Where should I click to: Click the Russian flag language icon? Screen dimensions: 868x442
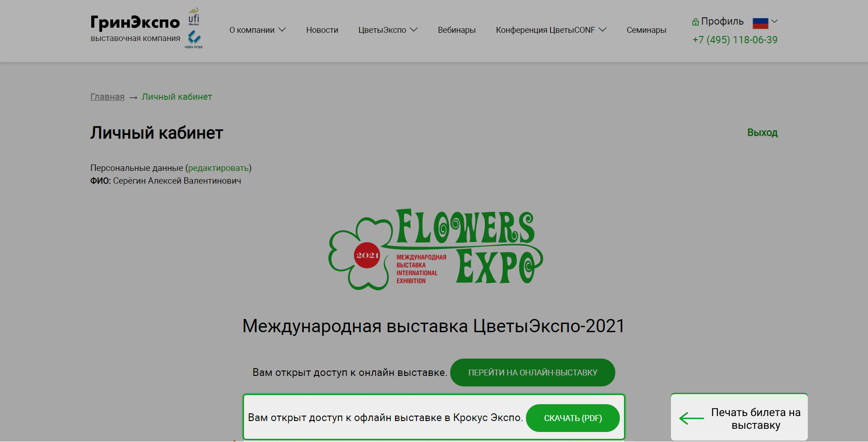(760, 23)
